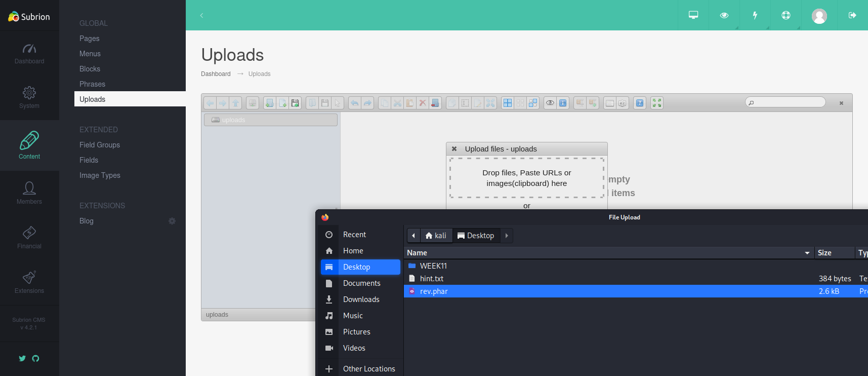
Task: Open the eye icon dropdown in the header
Action: pyautogui.click(x=724, y=15)
